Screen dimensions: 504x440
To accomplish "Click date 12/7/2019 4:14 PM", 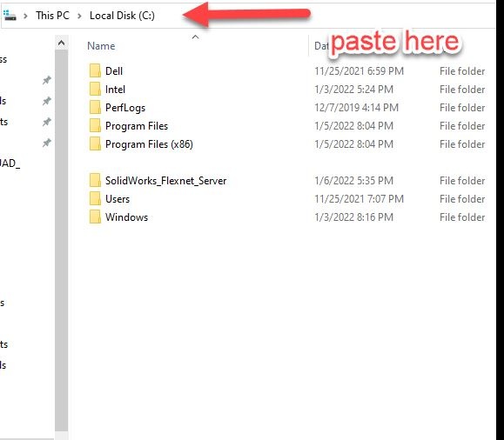I will 356,108.
